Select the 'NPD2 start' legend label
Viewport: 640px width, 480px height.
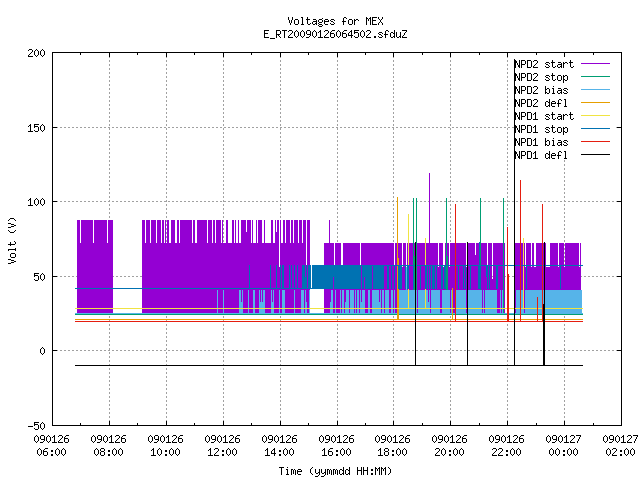coord(544,64)
